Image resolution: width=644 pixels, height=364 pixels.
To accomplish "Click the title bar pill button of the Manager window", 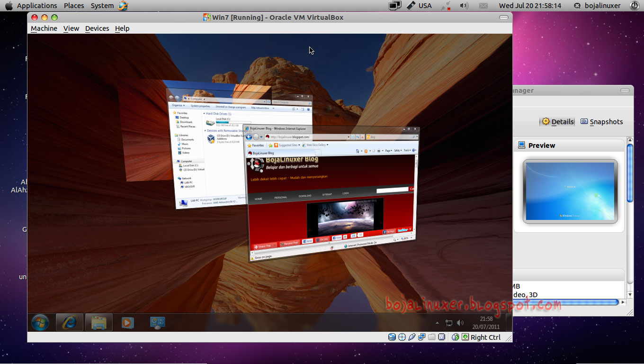I will 626,91.
